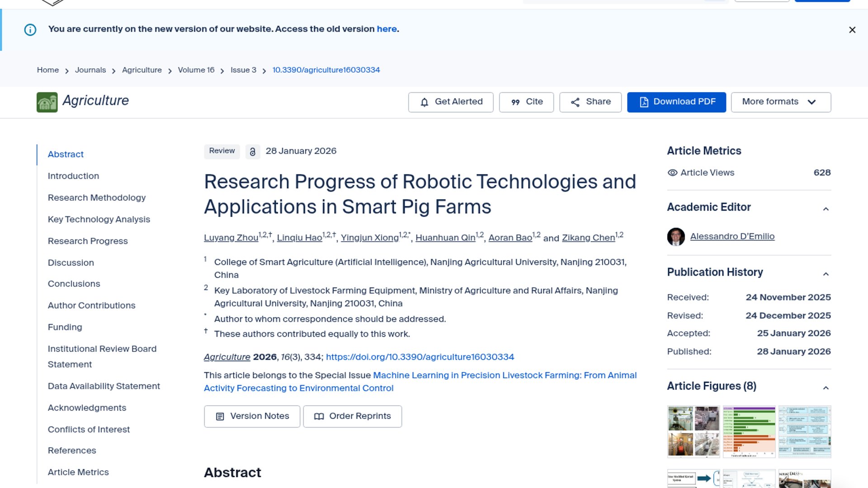Open Alessandro D'Emilio editor profile
This screenshot has height=488, width=868.
(732, 236)
